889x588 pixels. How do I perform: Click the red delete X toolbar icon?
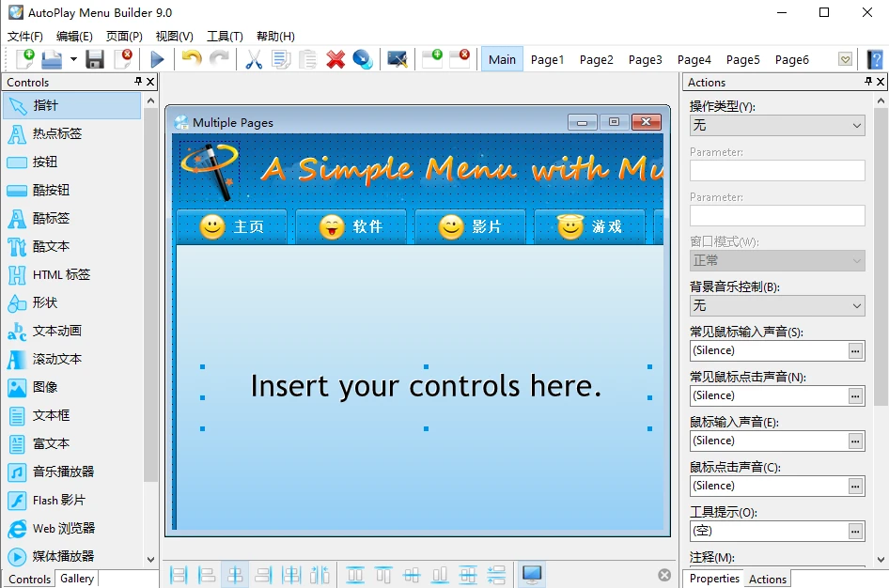coord(335,58)
